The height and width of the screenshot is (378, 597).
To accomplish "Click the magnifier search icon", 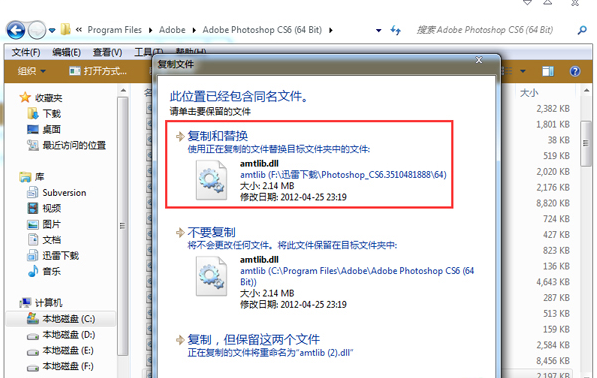I will [x=582, y=30].
